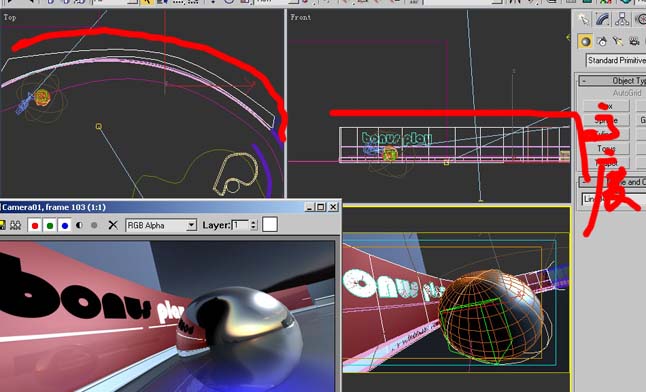
Task: Click the object name input field
Action: pos(614,199)
